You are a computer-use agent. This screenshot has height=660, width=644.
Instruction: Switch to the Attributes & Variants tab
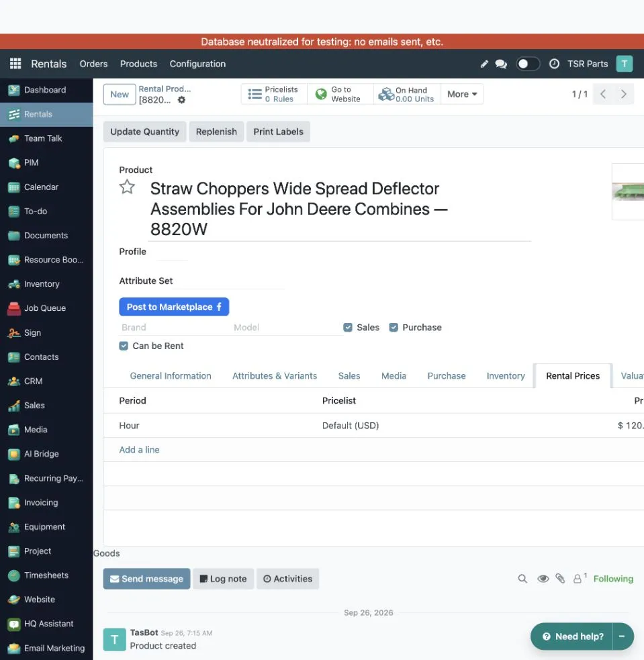click(275, 376)
